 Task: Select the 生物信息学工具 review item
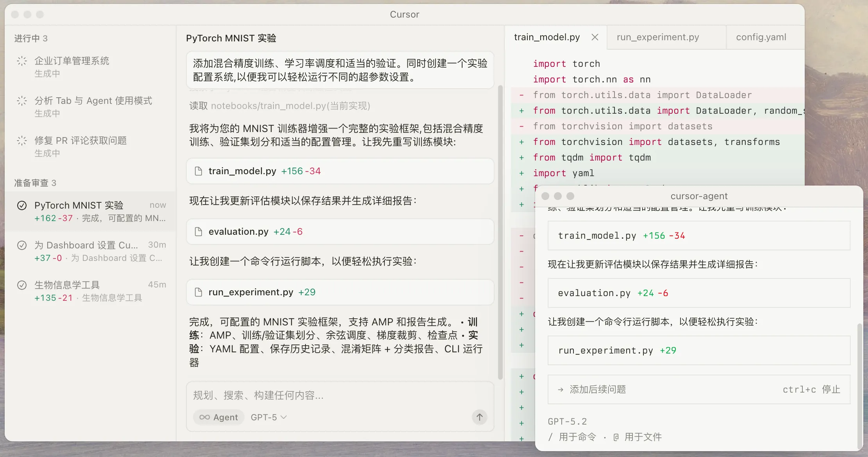(90, 291)
